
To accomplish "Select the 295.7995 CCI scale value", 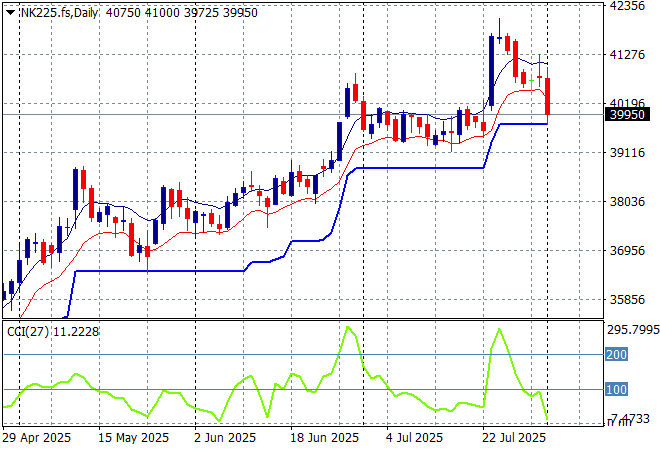I will 633,330.
